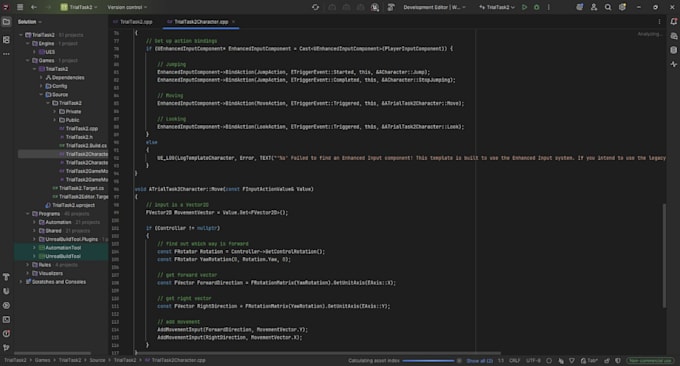Select the TrialTask2Character.cpp tab
The width and height of the screenshot is (680, 366).
pyautogui.click(x=200, y=22)
